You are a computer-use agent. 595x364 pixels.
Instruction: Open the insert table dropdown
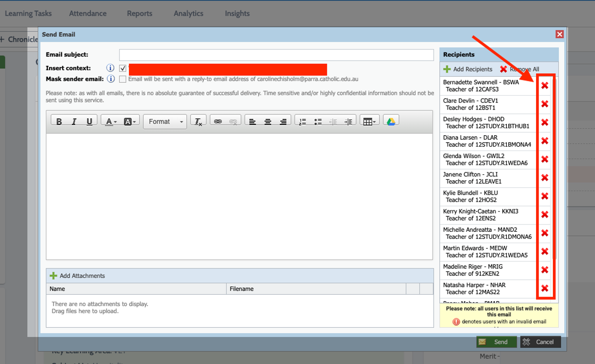[369, 121]
